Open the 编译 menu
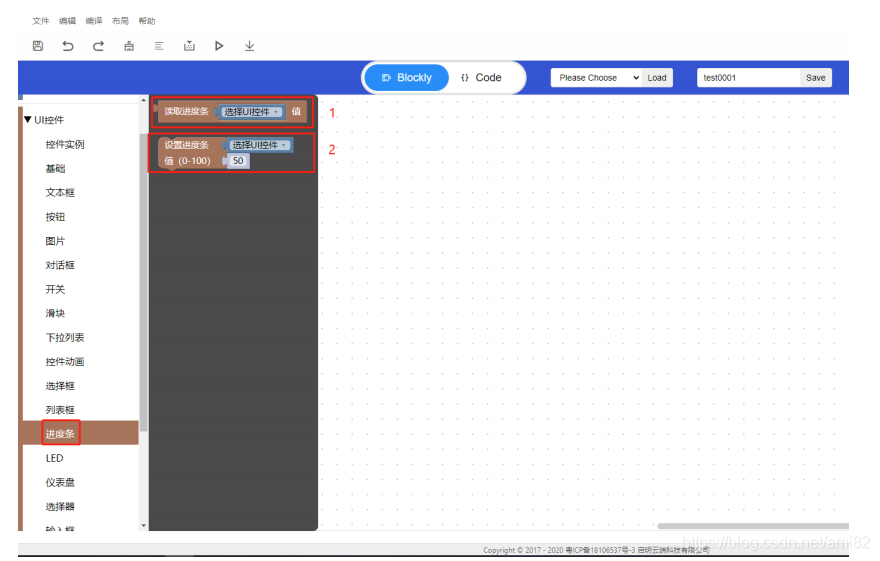Viewport: 880px width, 561px height. click(94, 21)
